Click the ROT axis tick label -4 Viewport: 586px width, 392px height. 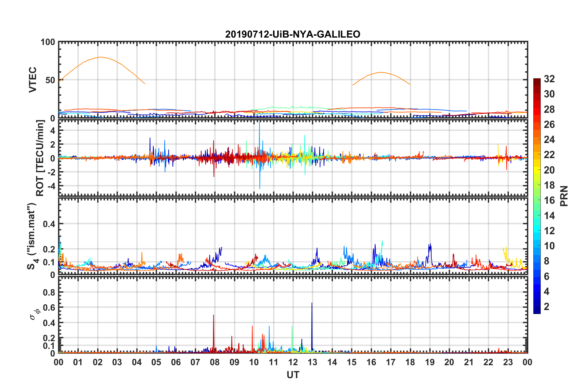(x=51, y=186)
